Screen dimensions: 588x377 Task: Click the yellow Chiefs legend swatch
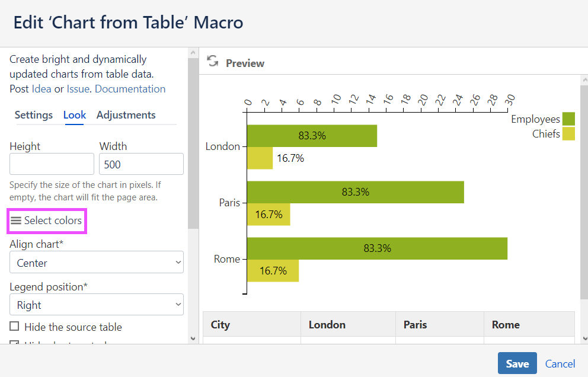(x=568, y=134)
